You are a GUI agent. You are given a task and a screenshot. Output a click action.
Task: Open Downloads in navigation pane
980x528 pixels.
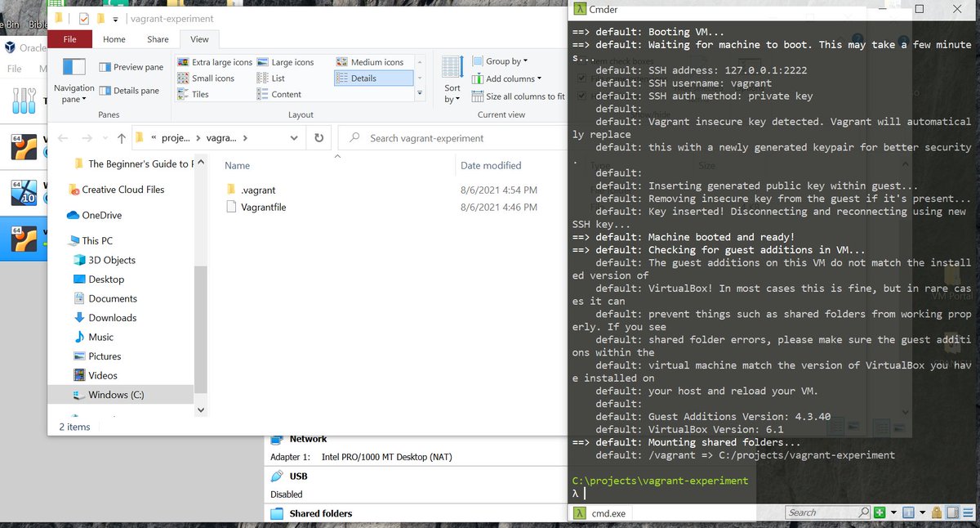click(x=105, y=317)
